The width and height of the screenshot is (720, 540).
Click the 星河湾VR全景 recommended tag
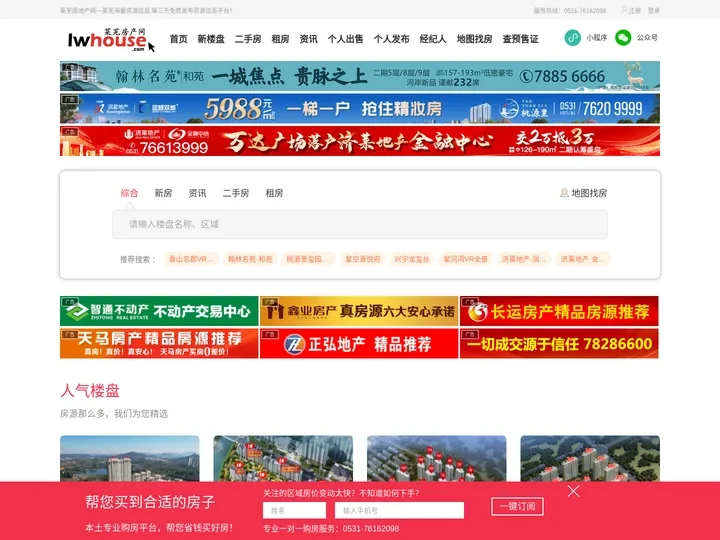[466, 259]
